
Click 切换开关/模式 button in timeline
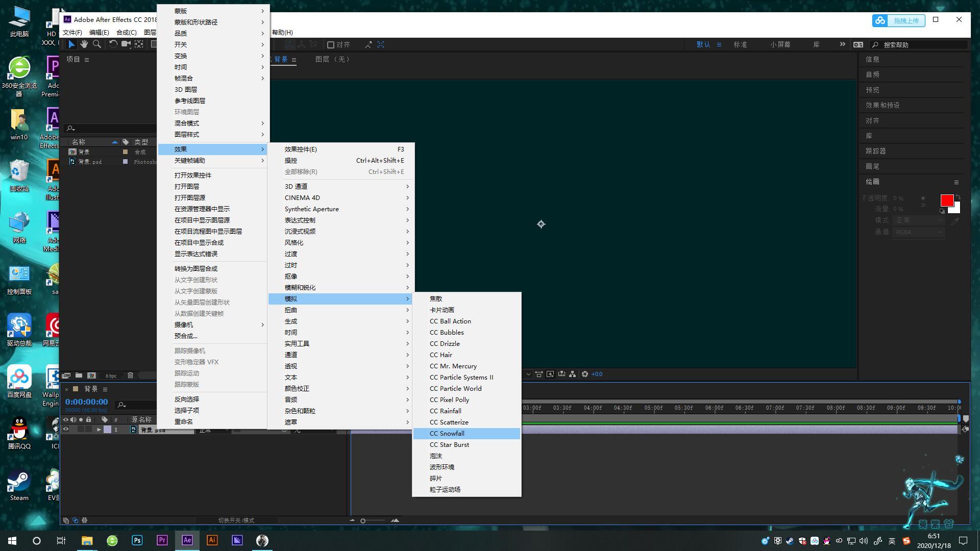(236, 520)
